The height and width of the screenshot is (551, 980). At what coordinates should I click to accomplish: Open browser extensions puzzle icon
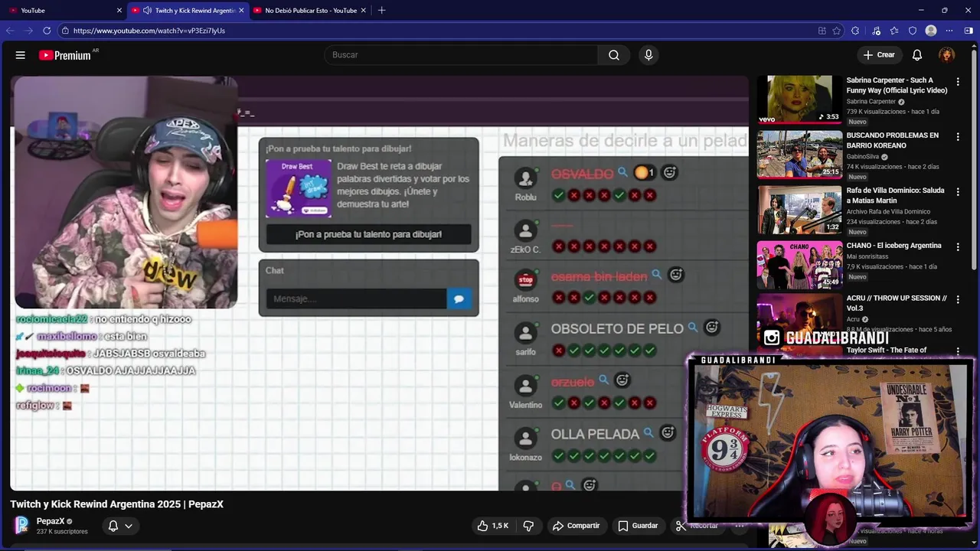pyautogui.click(x=855, y=31)
